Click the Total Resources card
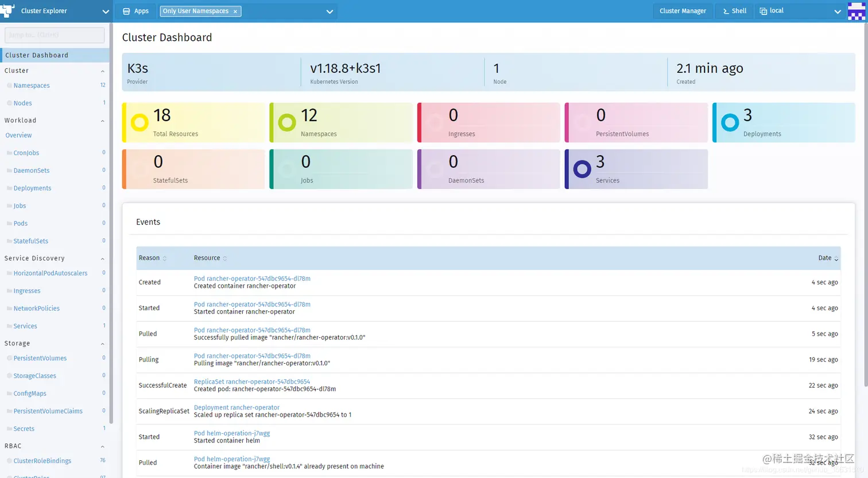 coord(193,123)
